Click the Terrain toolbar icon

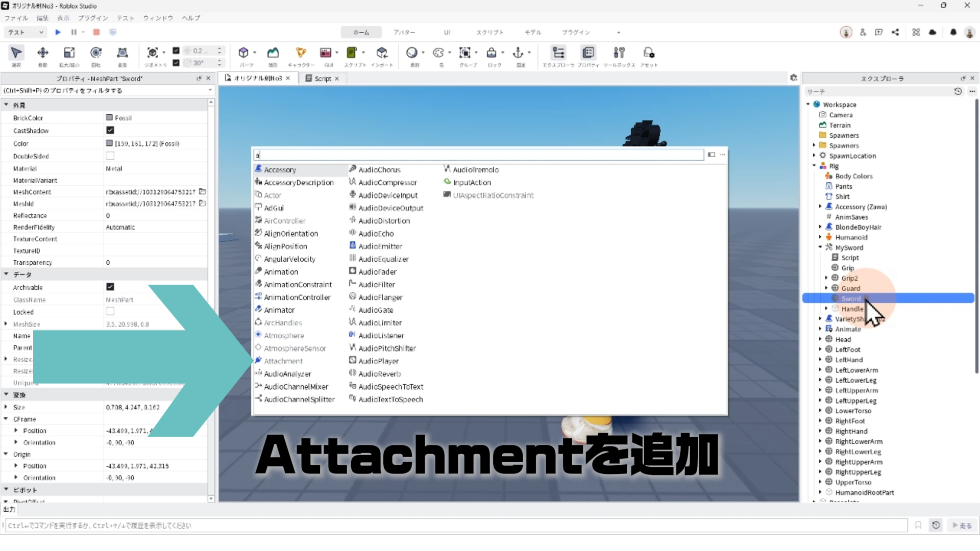point(273,53)
